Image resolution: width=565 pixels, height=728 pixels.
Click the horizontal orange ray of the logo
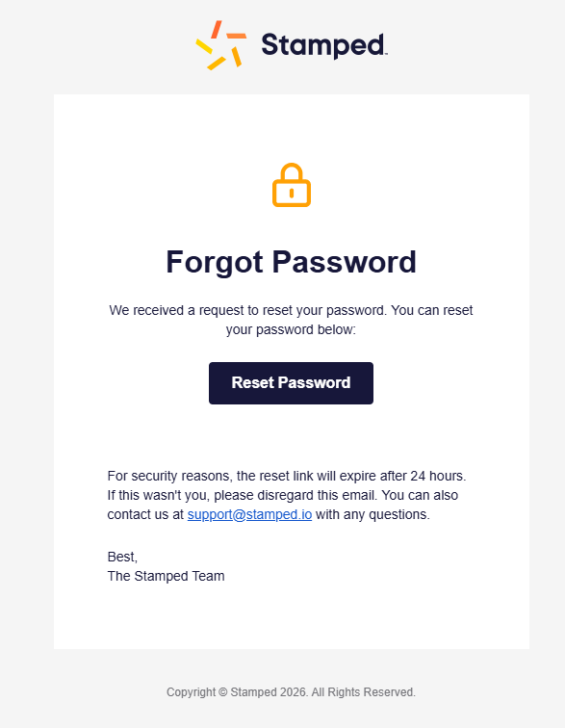pos(237,36)
